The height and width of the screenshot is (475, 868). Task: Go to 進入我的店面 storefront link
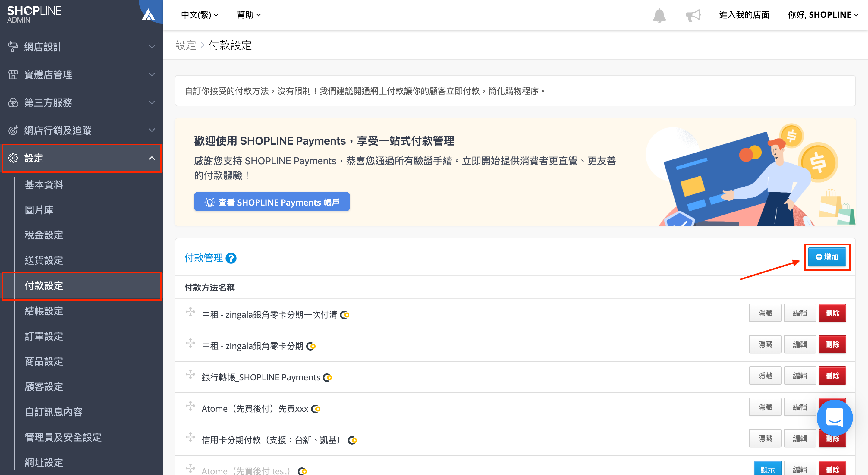click(744, 15)
